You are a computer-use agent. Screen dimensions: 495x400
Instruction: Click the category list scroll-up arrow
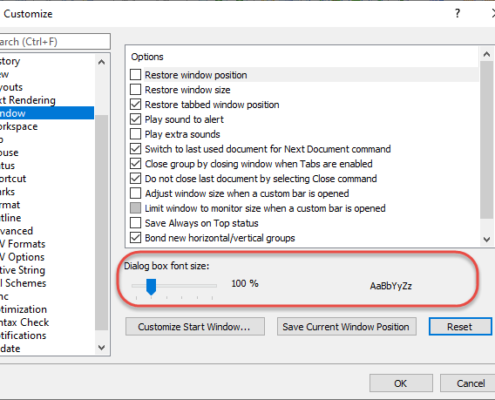tap(102, 62)
